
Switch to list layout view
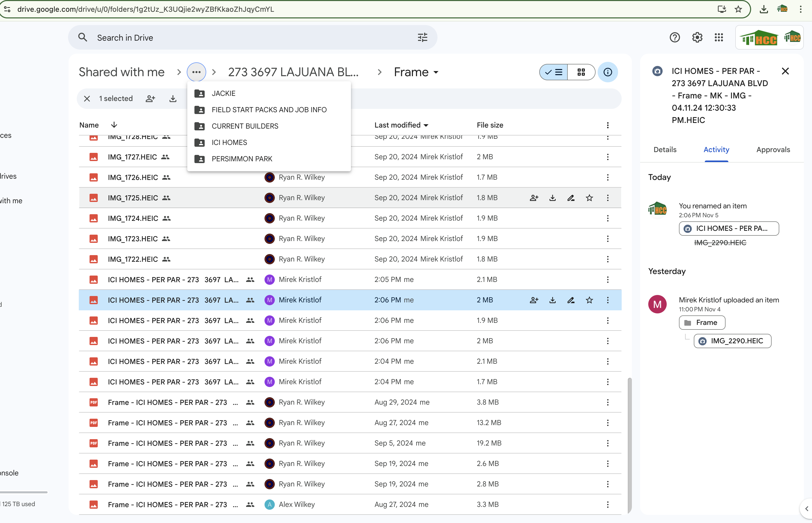[554, 72]
